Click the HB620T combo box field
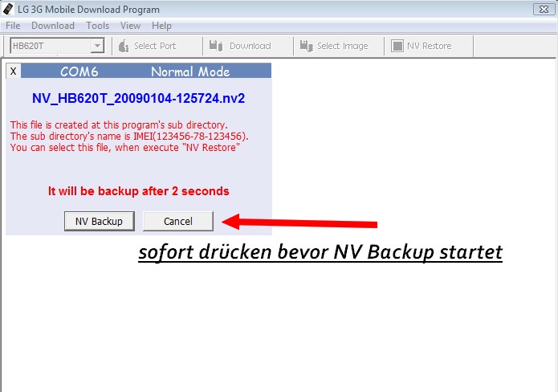Image resolution: width=558 pixels, height=392 pixels. (x=57, y=46)
